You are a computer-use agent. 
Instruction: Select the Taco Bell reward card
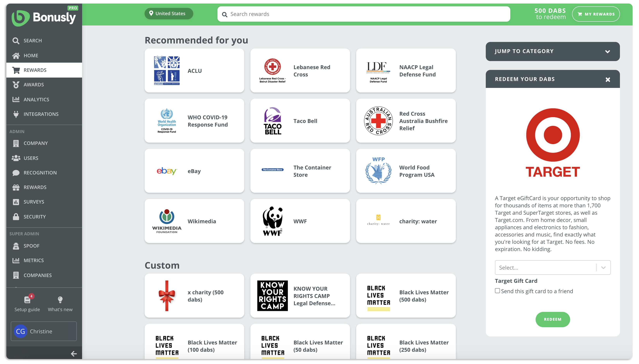pyautogui.click(x=300, y=121)
